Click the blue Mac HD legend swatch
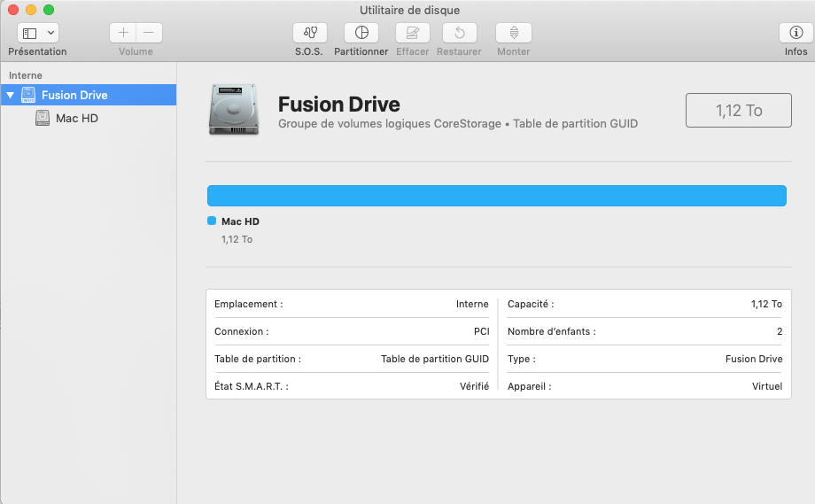The height and width of the screenshot is (504, 815). click(x=212, y=221)
